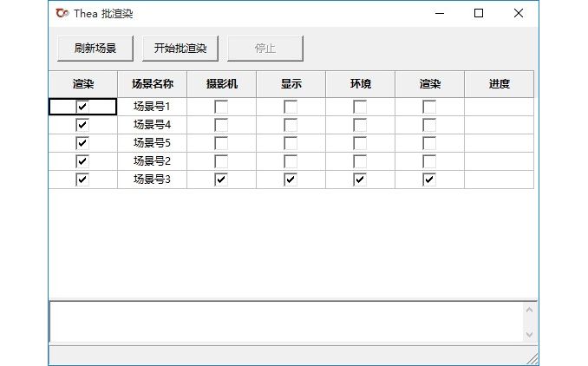Disable 摄影机 checkbox for 场景号3
The height and width of the screenshot is (366, 588).
point(221,180)
